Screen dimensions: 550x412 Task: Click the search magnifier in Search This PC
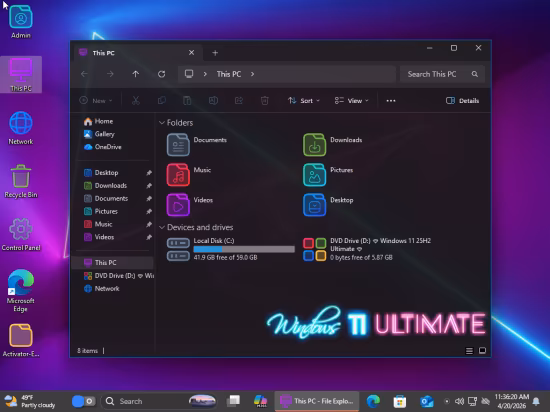pyautogui.click(x=475, y=74)
